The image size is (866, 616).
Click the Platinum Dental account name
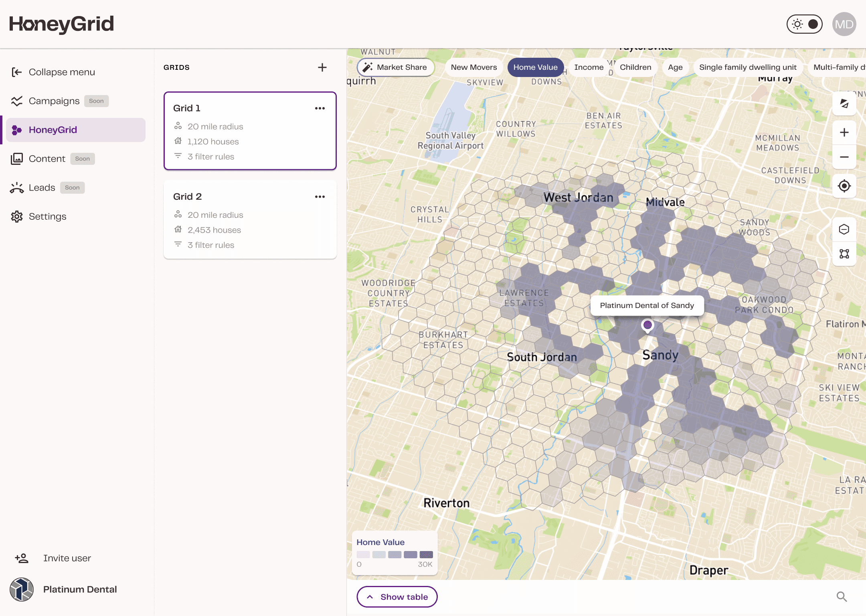(x=80, y=590)
